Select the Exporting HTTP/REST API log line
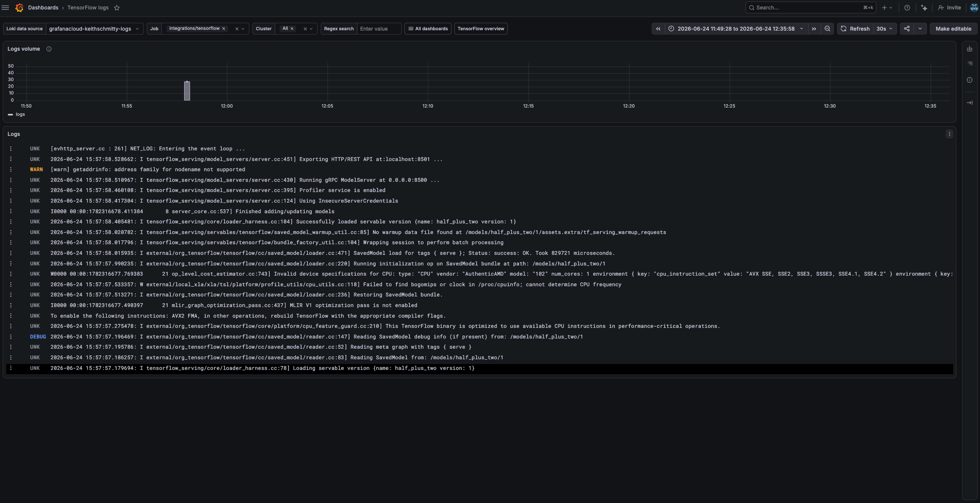 [x=480, y=159]
